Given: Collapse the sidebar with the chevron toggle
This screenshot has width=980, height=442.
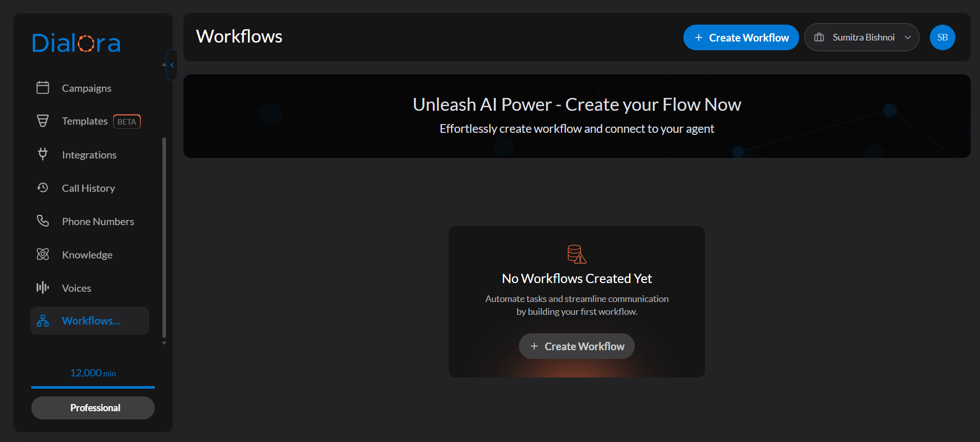Looking at the screenshot, I should click(x=172, y=65).
